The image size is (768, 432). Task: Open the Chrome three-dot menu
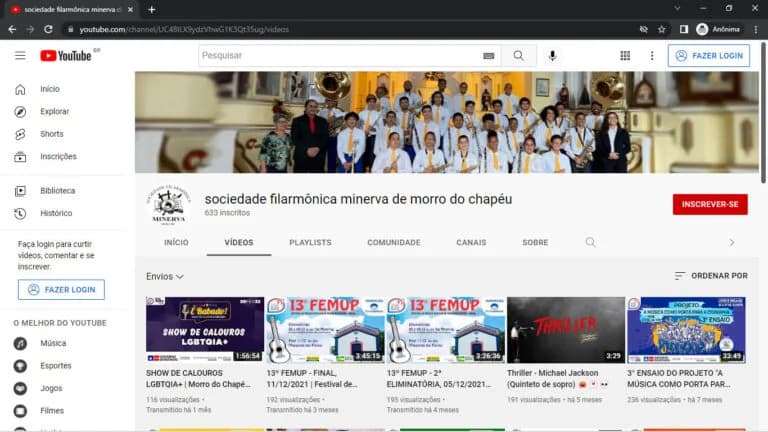756,29
